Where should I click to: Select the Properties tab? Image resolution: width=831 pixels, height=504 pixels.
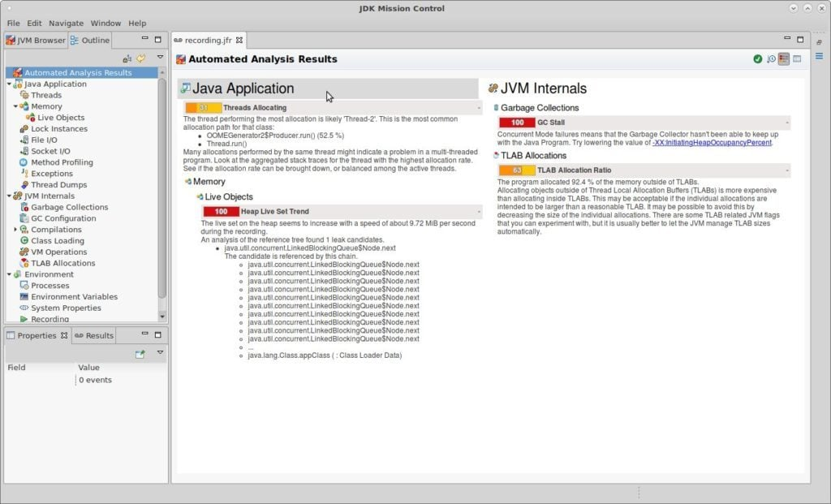pos(37,335)
